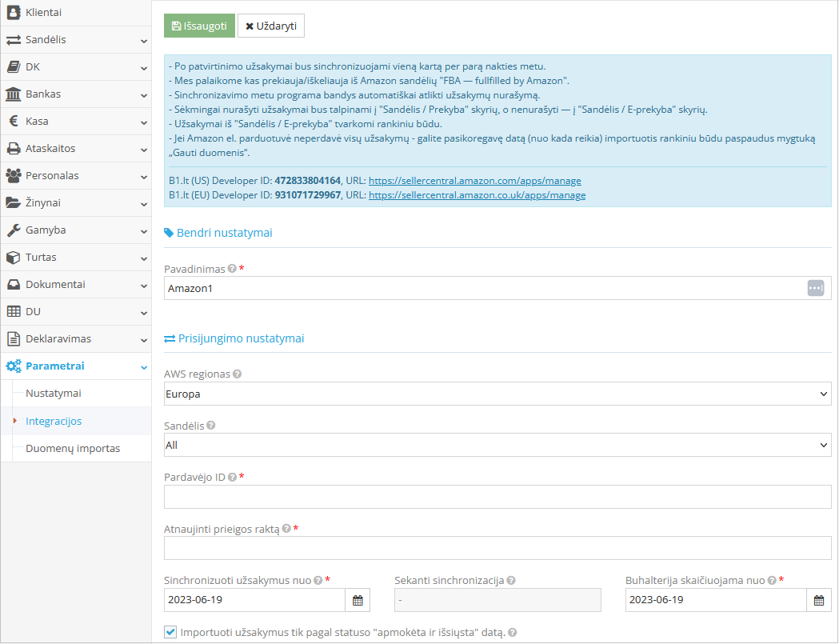839x644 pixels.
Task: Expand the Bankas sidebar menu
Action: (76, 94)
